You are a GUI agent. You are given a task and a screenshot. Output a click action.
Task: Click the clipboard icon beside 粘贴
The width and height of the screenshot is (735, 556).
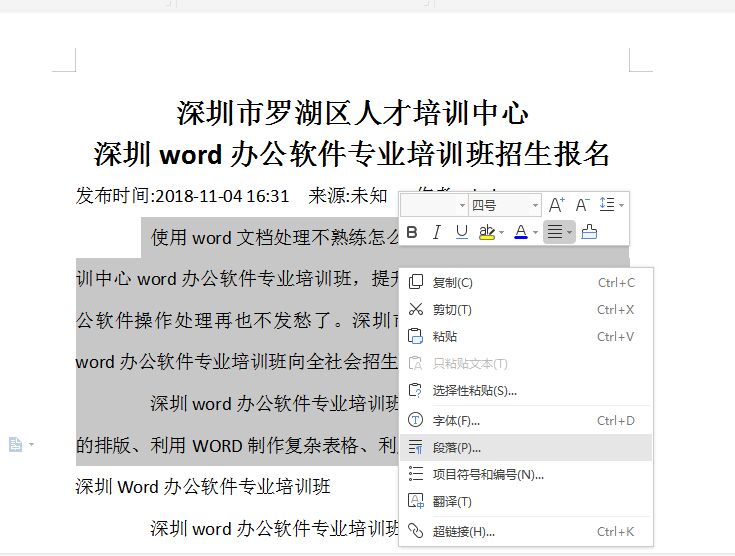(416, 336)
